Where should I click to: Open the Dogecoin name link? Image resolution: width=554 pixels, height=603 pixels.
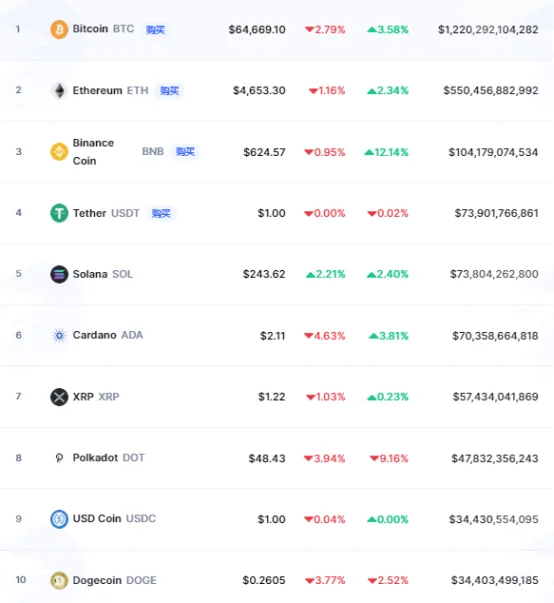[97, 580]
